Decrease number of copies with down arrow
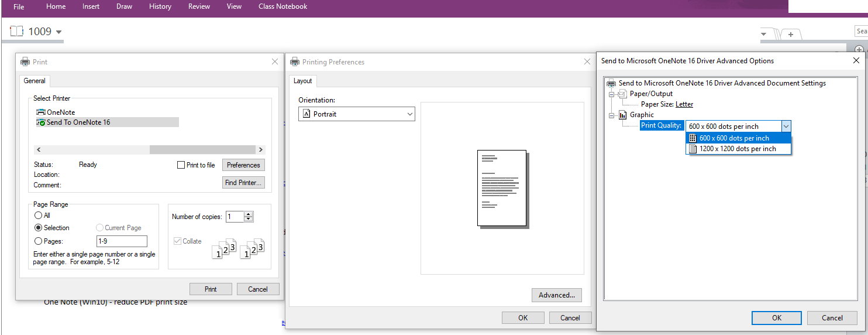This screenshot has width=868, height=335. coord(249,220)
